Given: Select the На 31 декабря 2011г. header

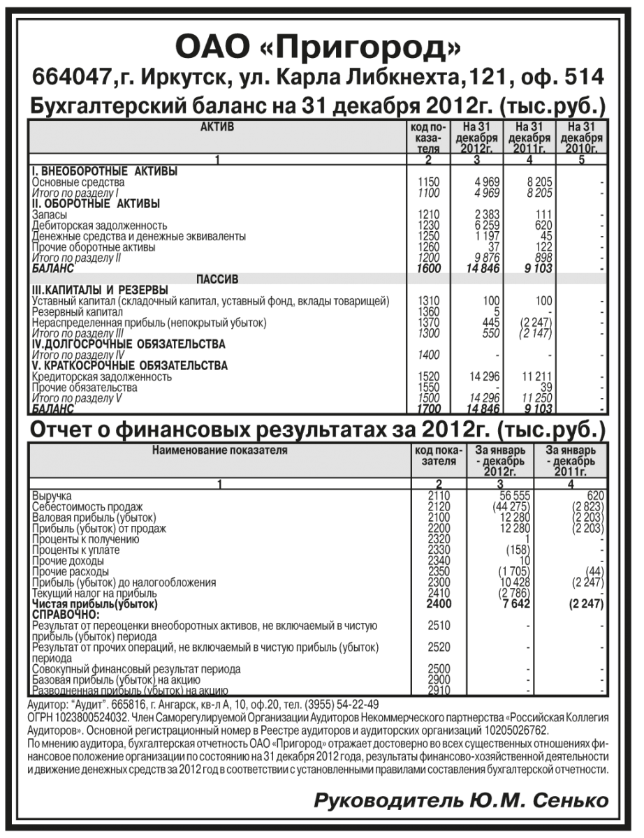Looking at the screenshot, I should tap(529, 138).
